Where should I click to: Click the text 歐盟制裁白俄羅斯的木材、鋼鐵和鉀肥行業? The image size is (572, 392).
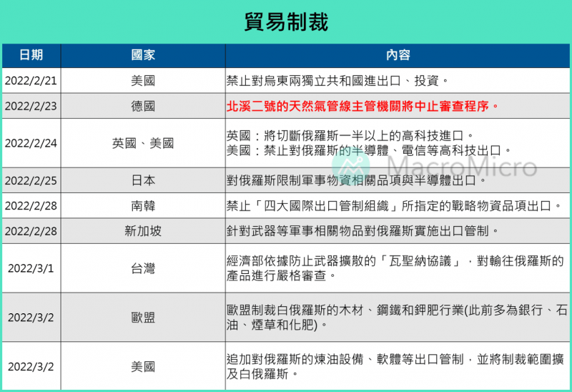(x=397, y=317)
